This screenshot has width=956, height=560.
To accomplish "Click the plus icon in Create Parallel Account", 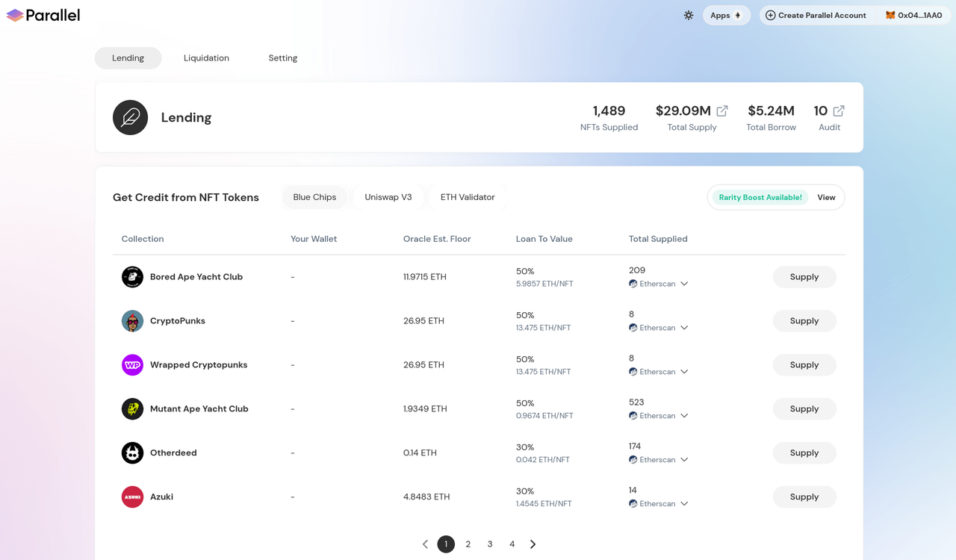I will pos(771,15).
